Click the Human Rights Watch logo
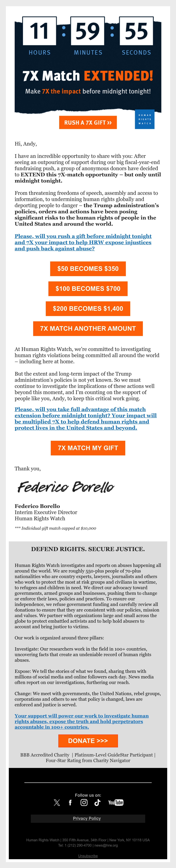The width and height of the screenshot is (176, 868). (145, 119)
